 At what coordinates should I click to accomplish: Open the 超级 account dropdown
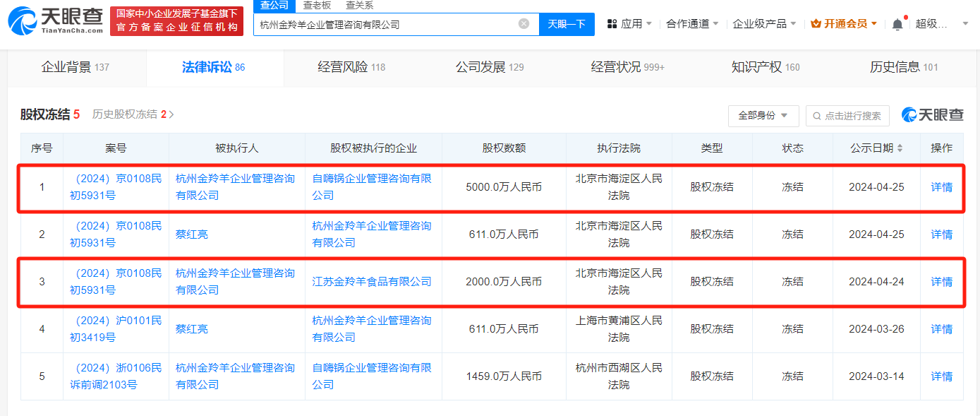pos(942,24)
